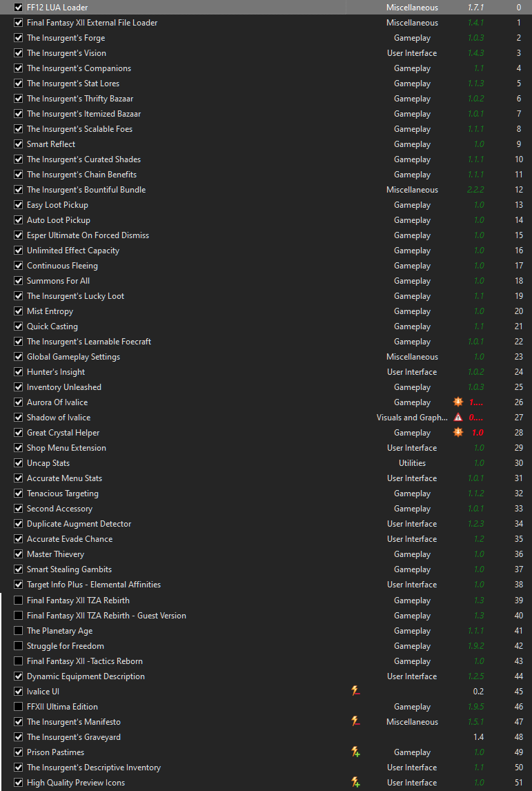Select The Insurgent's Lucky Loot mod name
The width and height of the screenshot is (532, 791).
click(x=76, y=296)
